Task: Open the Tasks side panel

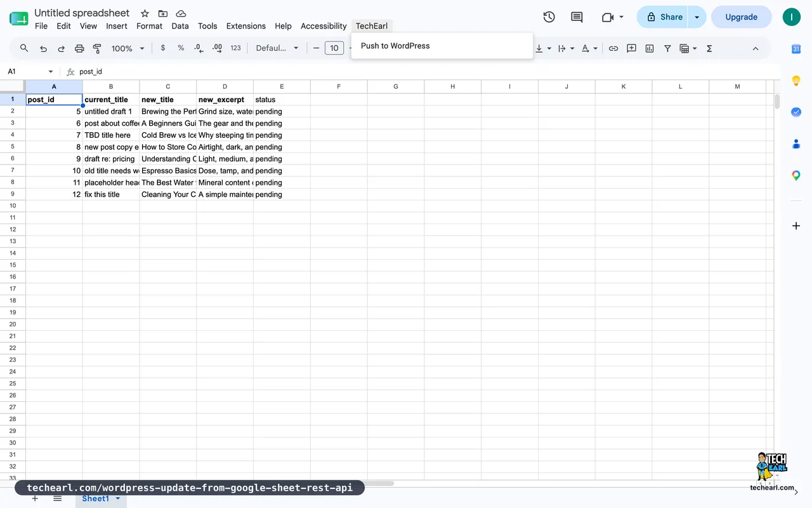Action: coord(796,112)
